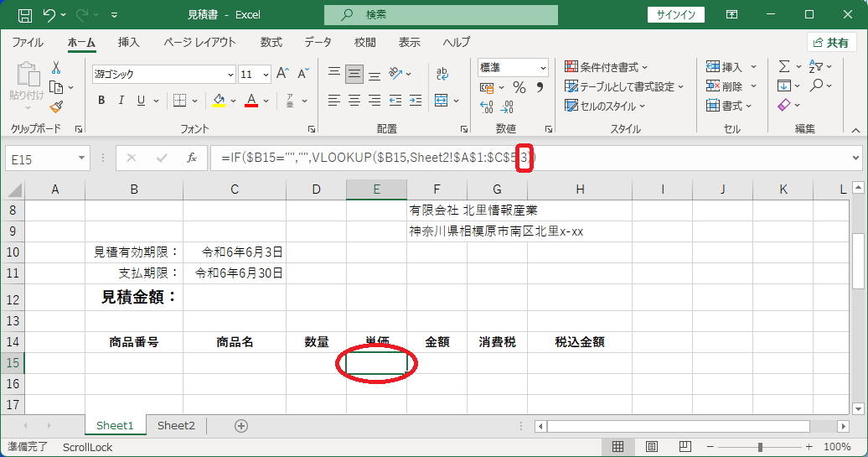The height and width of the screenshot is (457, 868).
Task: Decrease font size with small A
Action: point(302,74)
